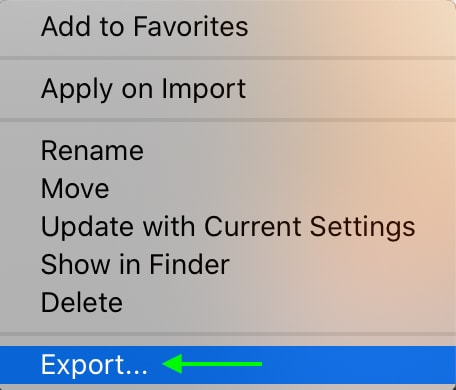Click Show in Finder
This screenshot has width=456, height=390.
pyautogui.click(x=228, y=265)
